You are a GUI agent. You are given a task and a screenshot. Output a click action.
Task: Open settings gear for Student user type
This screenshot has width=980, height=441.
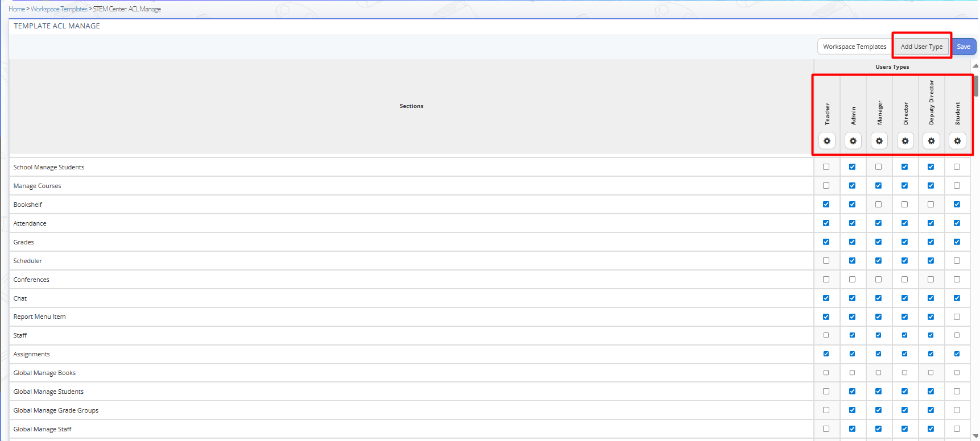(x=957, y=141)
